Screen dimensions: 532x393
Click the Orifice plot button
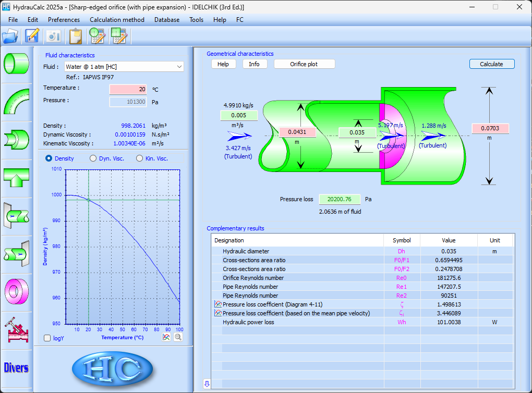(304, 64)
